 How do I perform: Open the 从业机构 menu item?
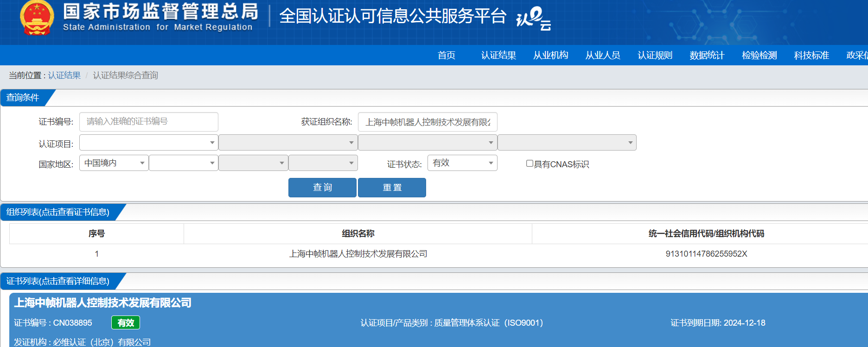click(551, 55)
